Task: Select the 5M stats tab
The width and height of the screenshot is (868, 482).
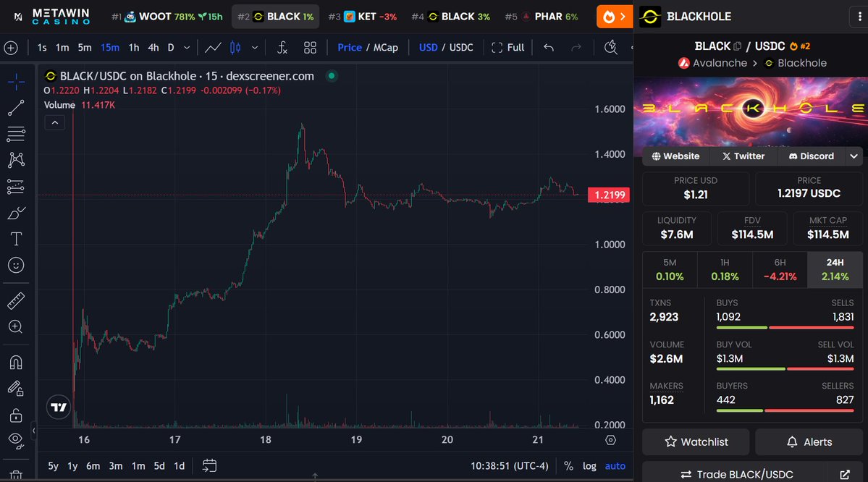Action: pos(670,270)
